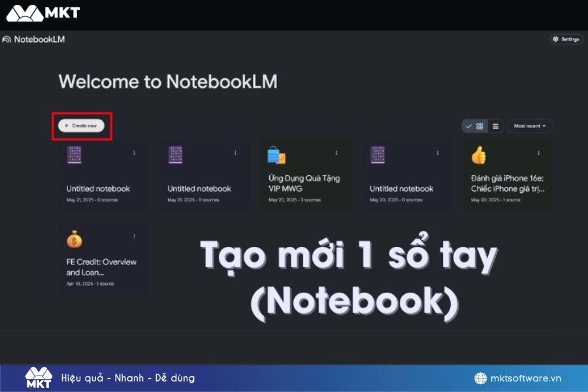588x392 pixels.
Task: Click the shopping bag notebook emoji icon
Action: 276,155
